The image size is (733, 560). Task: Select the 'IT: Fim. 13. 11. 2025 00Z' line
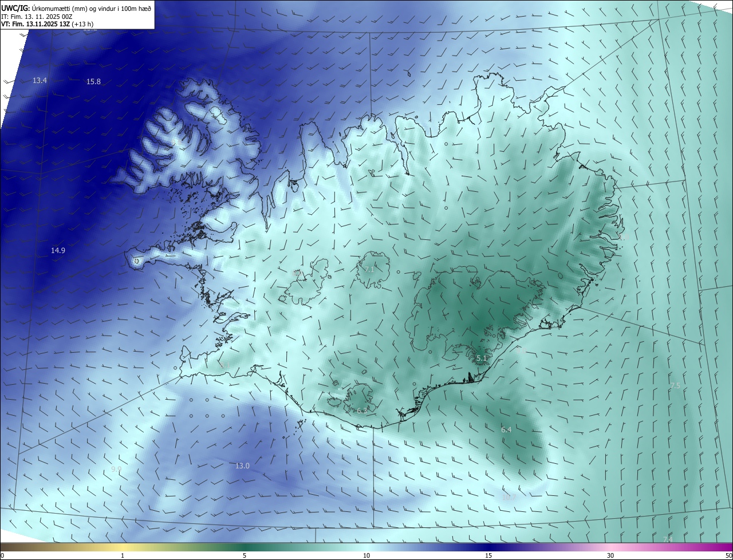[37, 17]
